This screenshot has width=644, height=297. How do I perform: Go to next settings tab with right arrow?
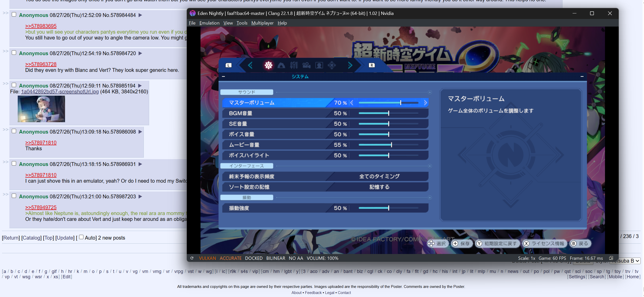(350, 66)
